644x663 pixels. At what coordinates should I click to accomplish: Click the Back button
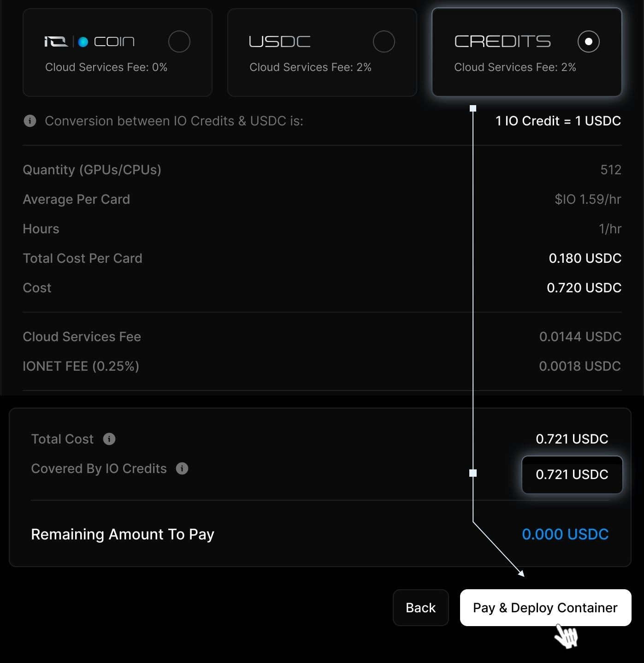(x=421, y=608)
